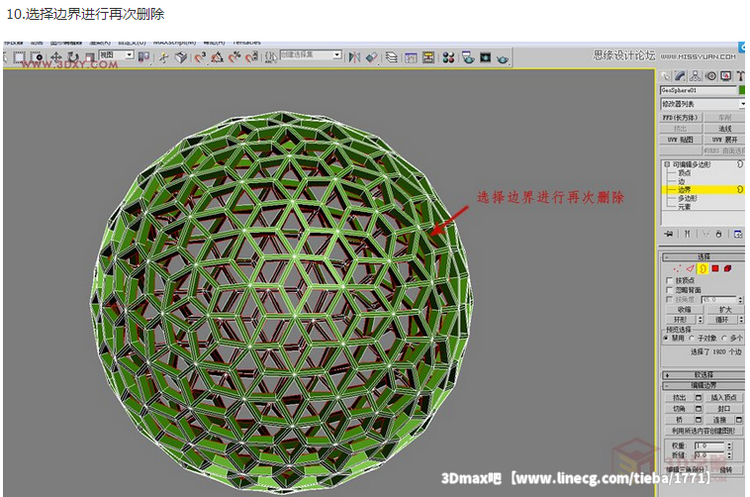Collapse the 编辑边界 rollout
The image size is (750, 497).
coord(703,385)
